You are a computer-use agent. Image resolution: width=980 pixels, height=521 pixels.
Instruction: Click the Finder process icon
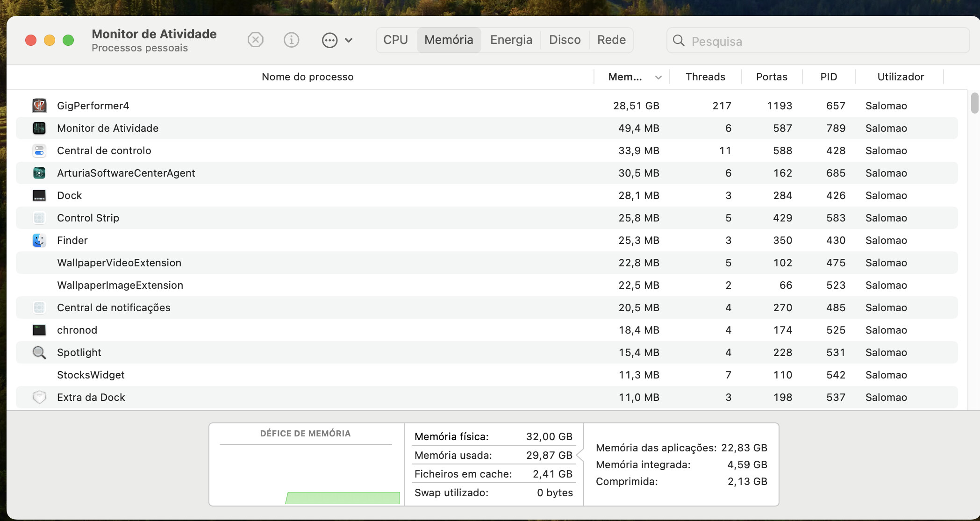[x=39, y=240]
